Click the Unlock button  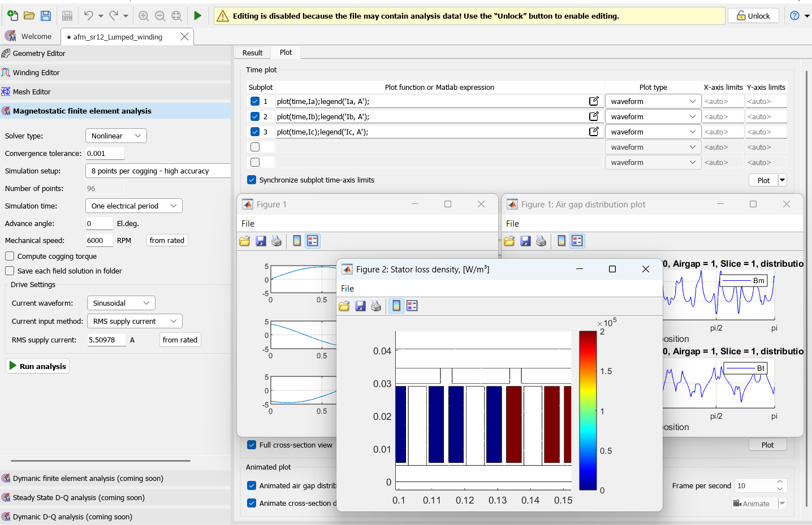753,16
